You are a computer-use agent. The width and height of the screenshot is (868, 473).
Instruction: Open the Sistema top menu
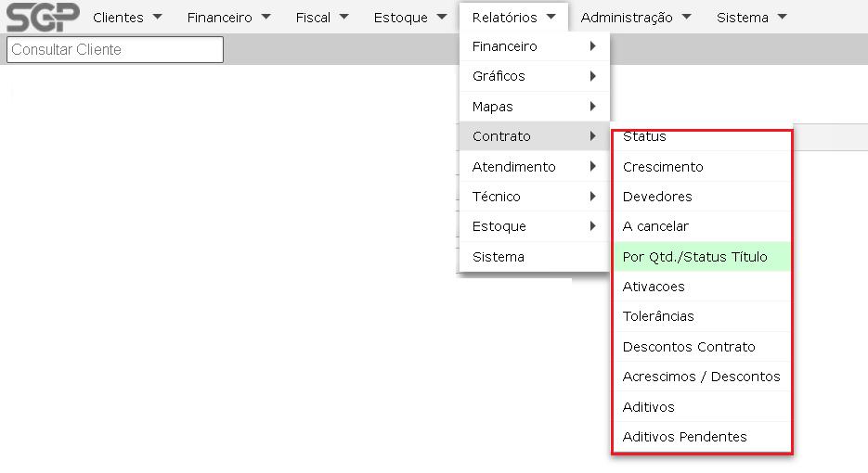[x=751, y=18]
